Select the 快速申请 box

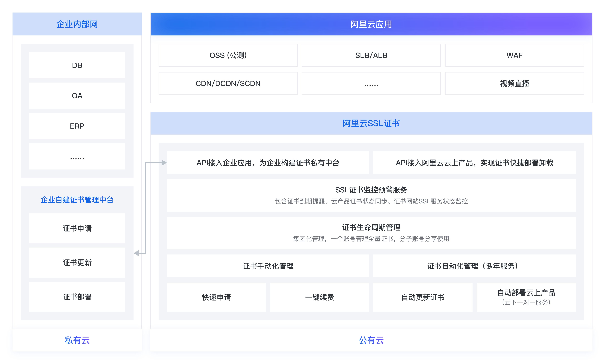coord(216,297)
